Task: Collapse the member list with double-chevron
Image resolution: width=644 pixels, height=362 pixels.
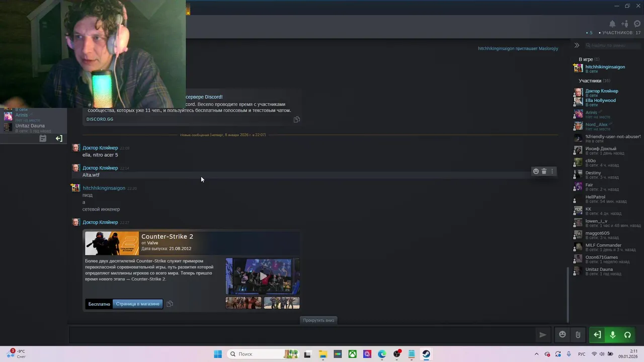Action: tap(577, 45)
